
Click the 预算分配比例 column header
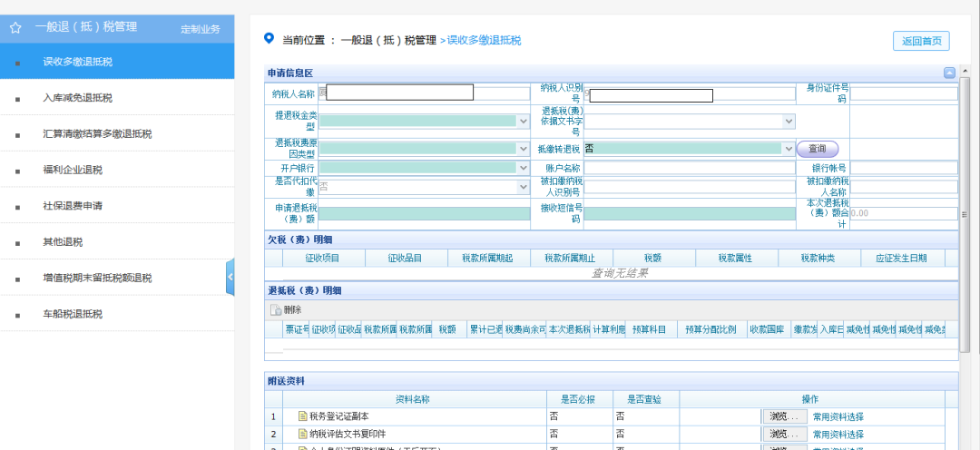point(710,329)
